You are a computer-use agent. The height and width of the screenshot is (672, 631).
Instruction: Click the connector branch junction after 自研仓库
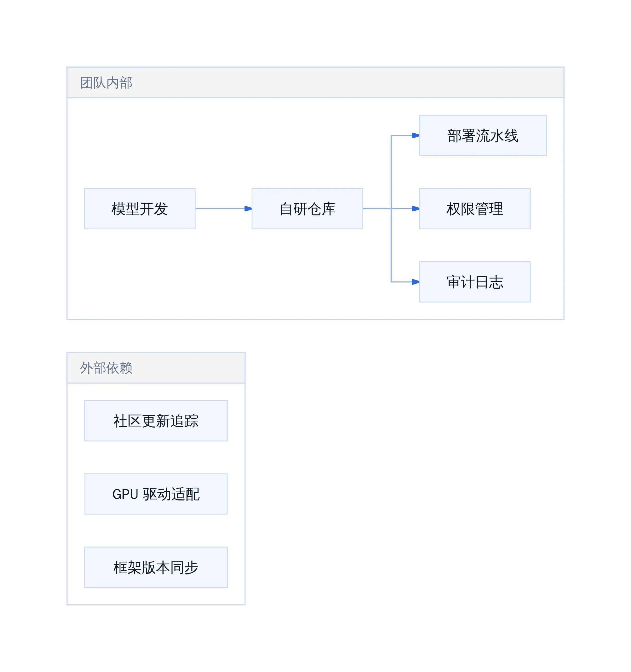[x=391, y=209]
